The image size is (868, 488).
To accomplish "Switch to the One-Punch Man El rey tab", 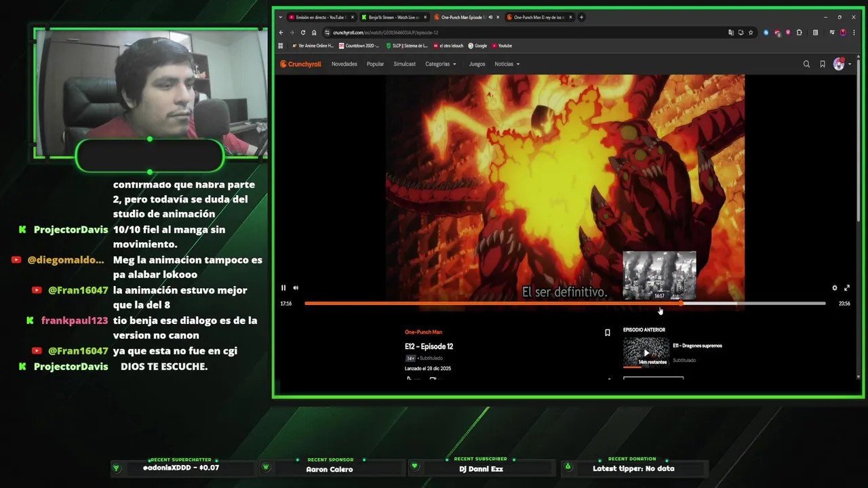I will (538, 17).
